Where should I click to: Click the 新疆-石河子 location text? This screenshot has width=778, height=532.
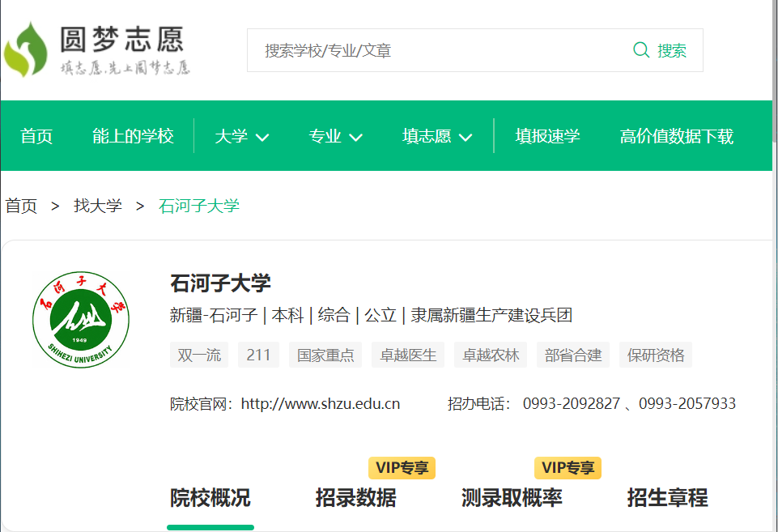pos(214,315)
